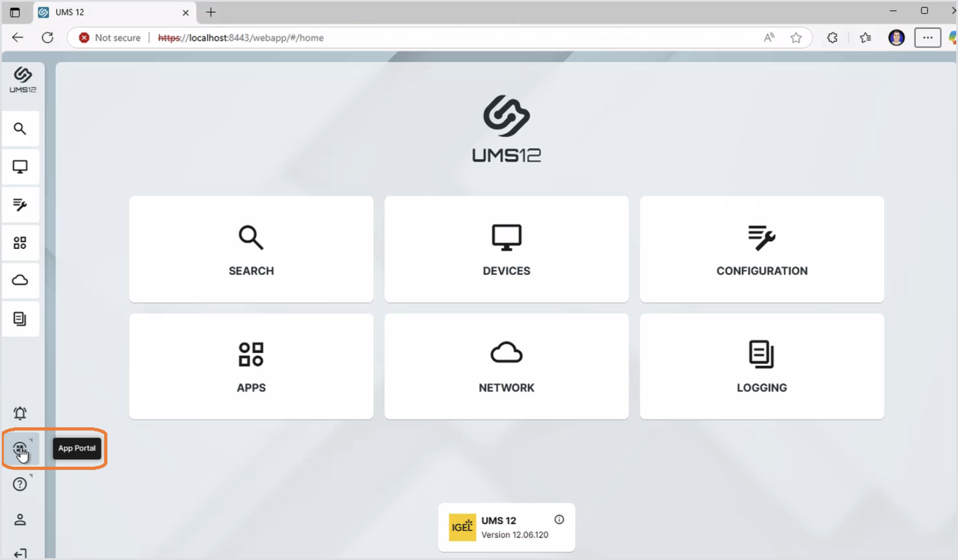Open Network cloud icon in sidebar
This screenshot has height=560, width=958.
click(x=20, y=280)
